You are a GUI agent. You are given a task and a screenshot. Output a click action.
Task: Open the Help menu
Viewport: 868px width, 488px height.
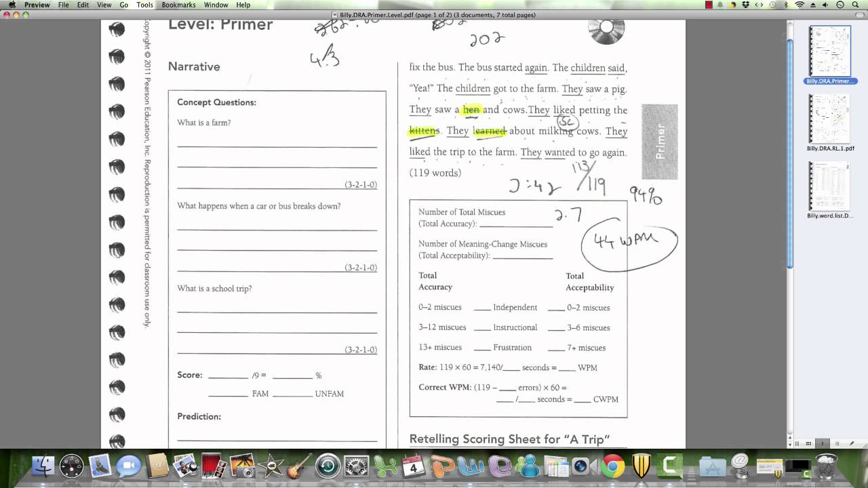click(243, 5)
